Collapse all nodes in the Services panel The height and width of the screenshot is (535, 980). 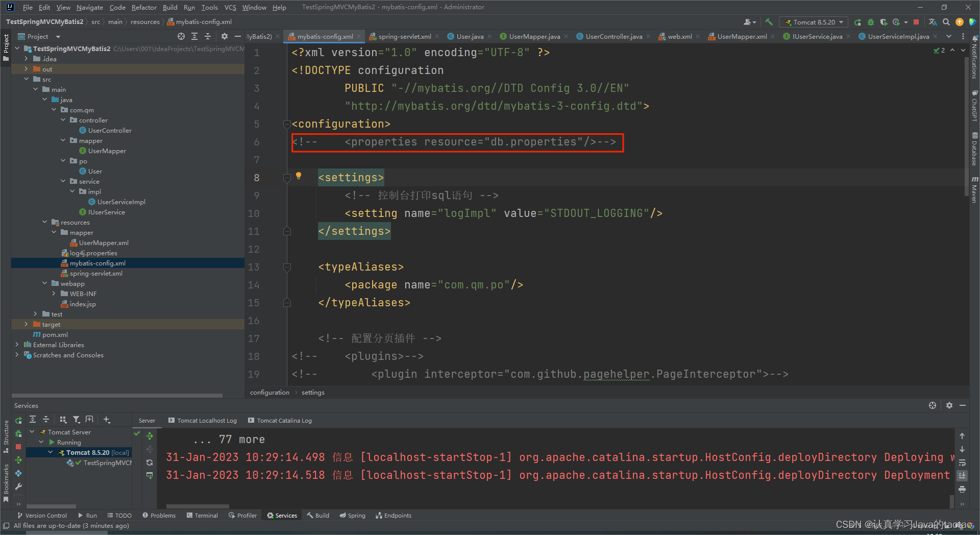click(x=46, y=419)
